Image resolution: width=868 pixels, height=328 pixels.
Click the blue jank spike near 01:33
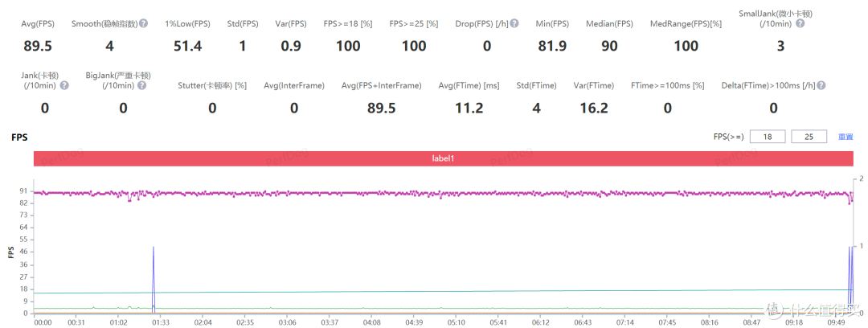154,280
